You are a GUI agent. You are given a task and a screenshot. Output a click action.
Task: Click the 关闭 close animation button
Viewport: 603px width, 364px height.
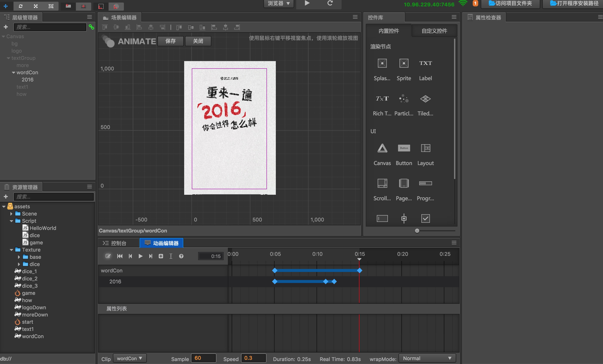pyautogui.click(x=198, y=41)
